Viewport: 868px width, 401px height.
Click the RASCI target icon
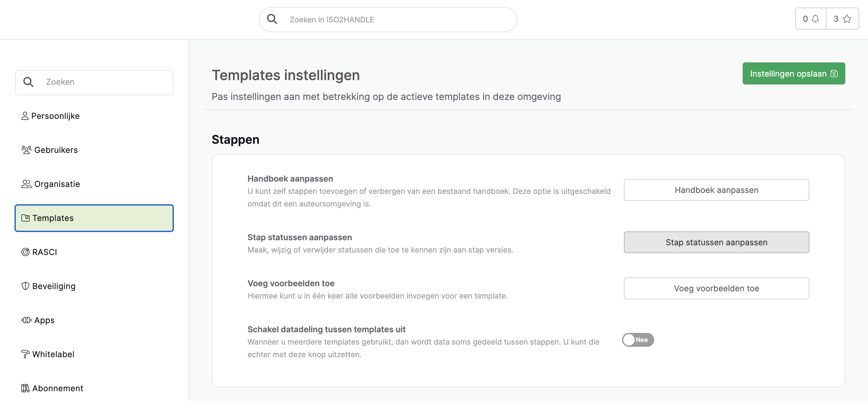[25, 252]
